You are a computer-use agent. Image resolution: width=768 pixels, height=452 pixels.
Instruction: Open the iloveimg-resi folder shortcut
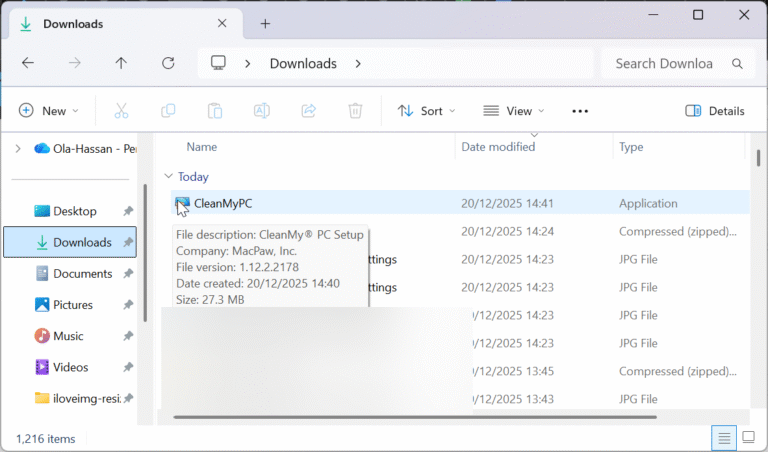tap(78, 399)
